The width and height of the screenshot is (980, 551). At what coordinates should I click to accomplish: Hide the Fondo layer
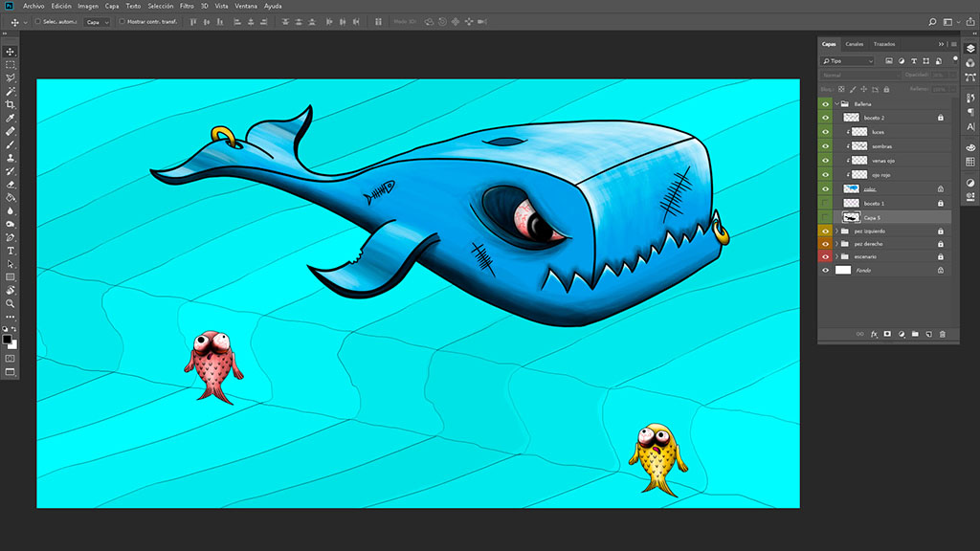[x=825, y=271]
